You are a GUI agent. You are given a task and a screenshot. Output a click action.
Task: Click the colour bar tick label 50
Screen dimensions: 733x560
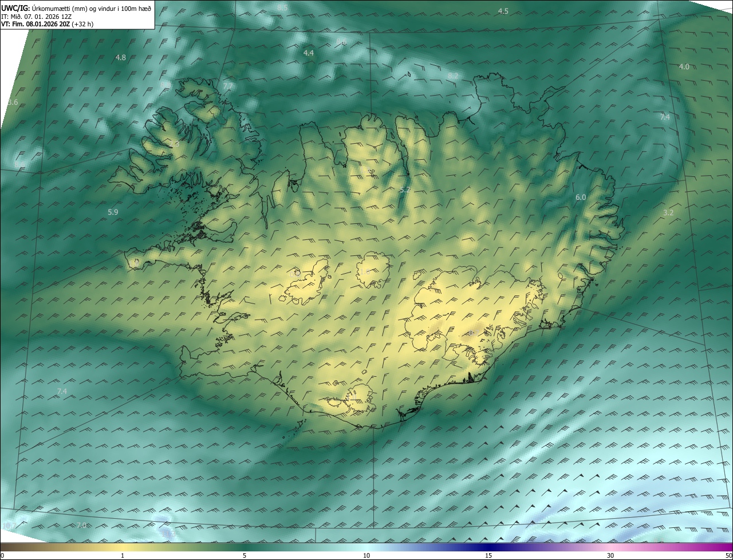tap(728, 555)
